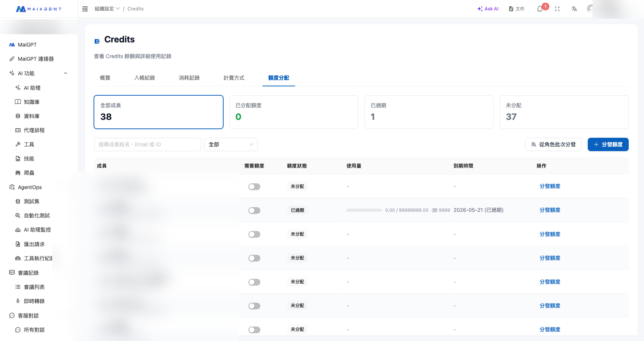
Task: Click 從角色批次分發 button
Action: coord(553,144)
